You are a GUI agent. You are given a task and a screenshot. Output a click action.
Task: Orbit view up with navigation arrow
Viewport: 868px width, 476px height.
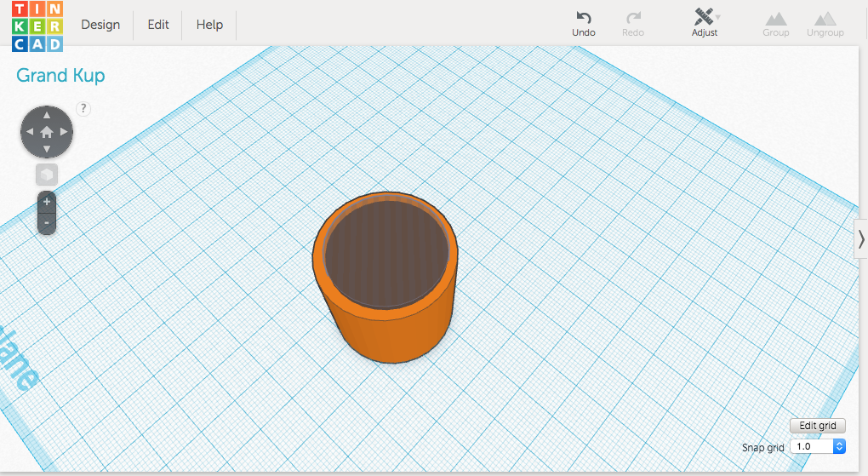coord(47,115)
